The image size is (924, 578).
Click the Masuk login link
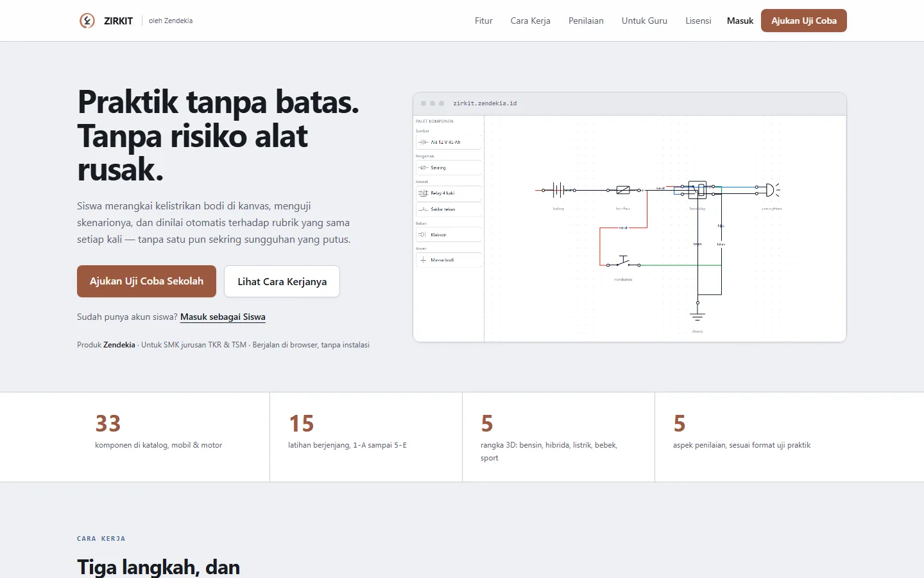click(x=740, y=21)
